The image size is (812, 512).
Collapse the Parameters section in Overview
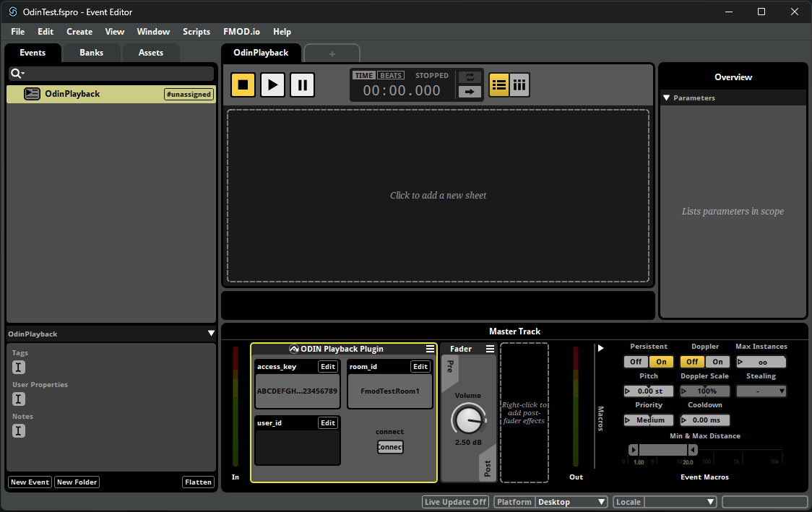tap(667, 97)
